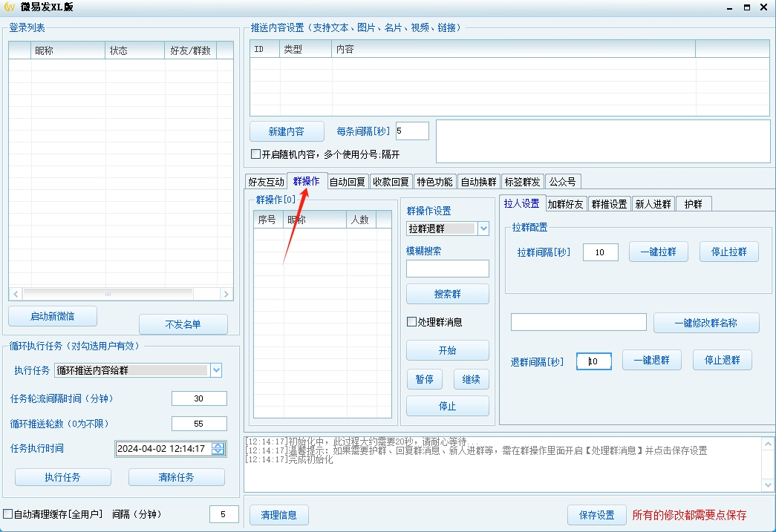
Task: Click 一键修改群名称 button
Action: tap(706, 323)
